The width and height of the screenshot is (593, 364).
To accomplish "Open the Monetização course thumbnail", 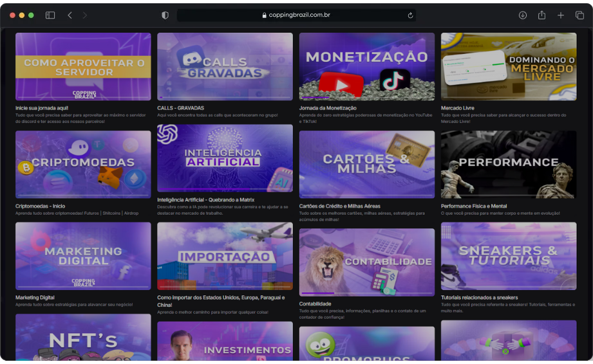I will [x=367, y=66].
